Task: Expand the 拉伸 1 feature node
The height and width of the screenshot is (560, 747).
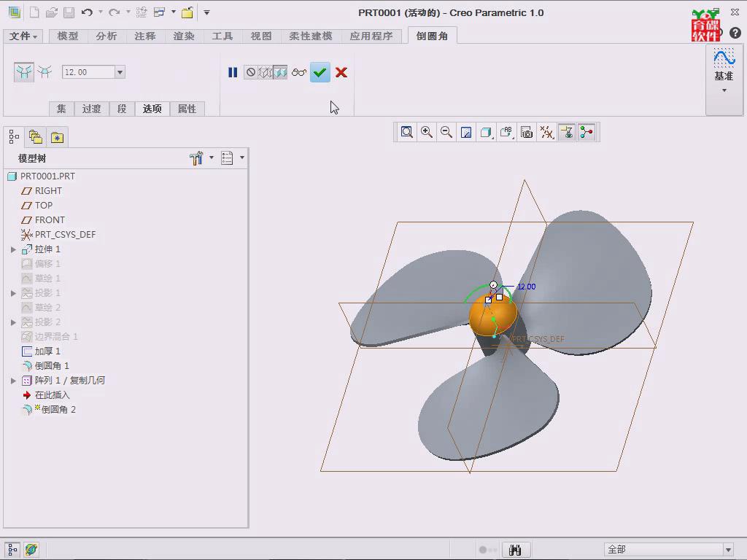Action: [13, 249]
